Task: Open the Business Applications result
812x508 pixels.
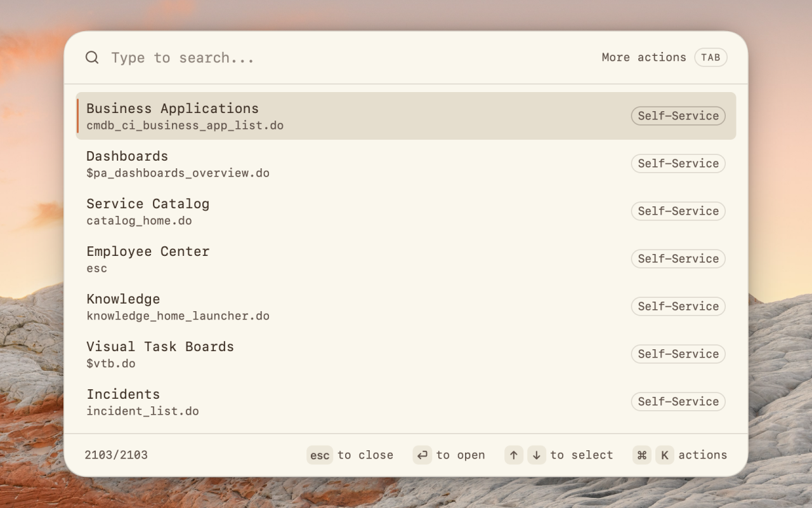Action: click(406, 116)
